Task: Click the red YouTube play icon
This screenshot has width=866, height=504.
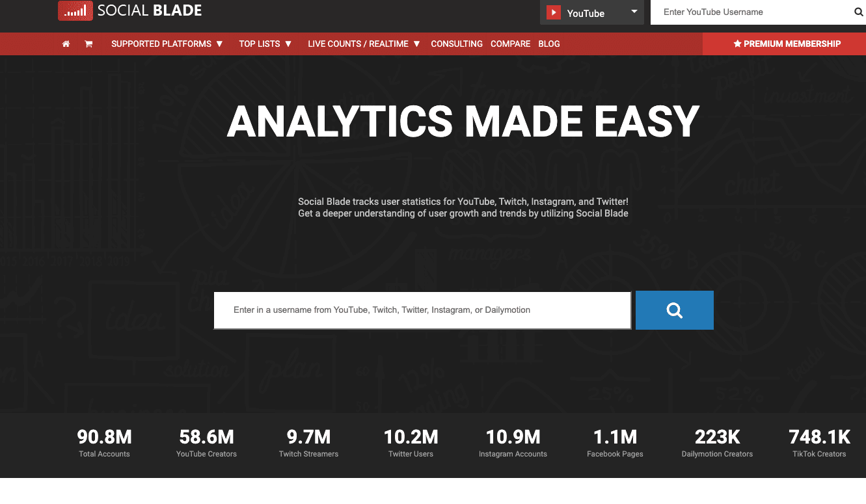Action: 554,12
